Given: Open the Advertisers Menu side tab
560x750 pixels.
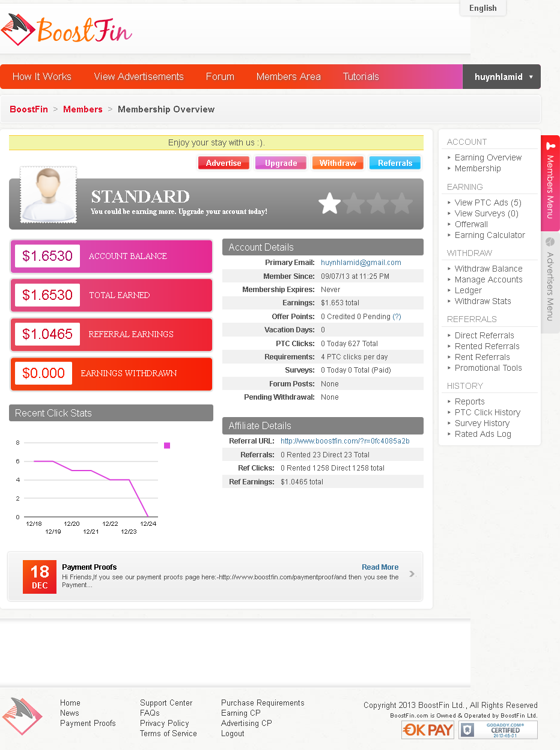Looking at the screenshot, I should [x=550, y=282].
